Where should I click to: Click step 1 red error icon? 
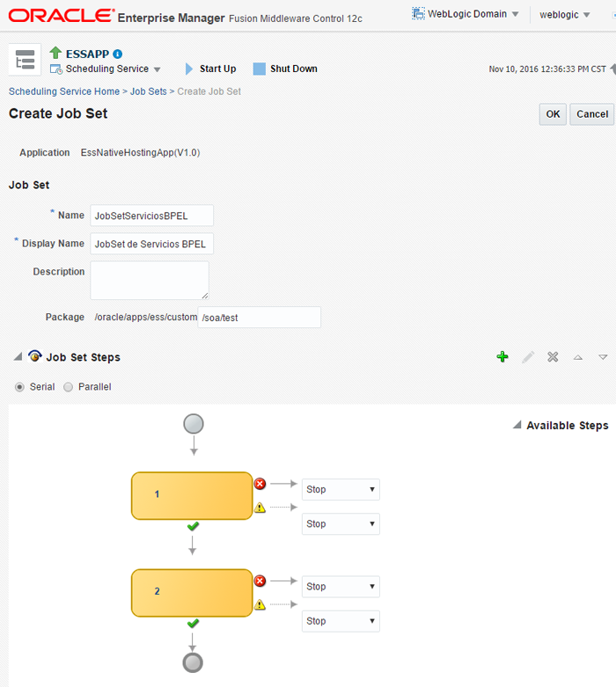pyautogui.click(x=260, y=484)
